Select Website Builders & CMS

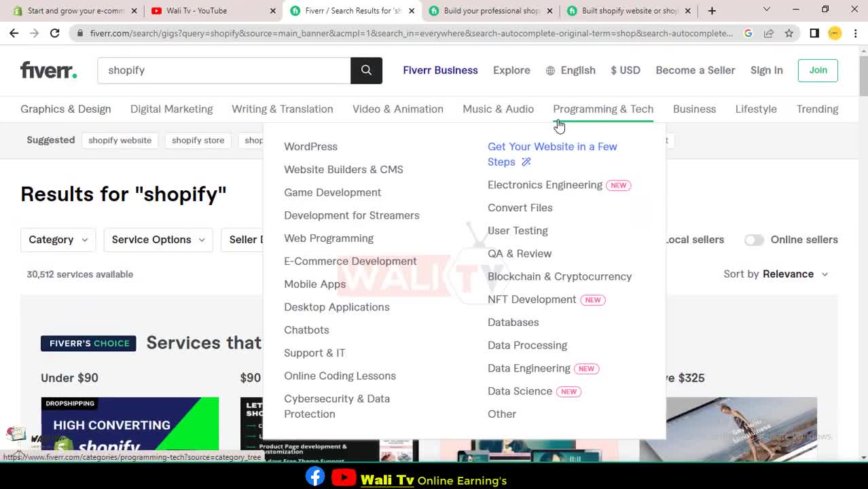344,170
